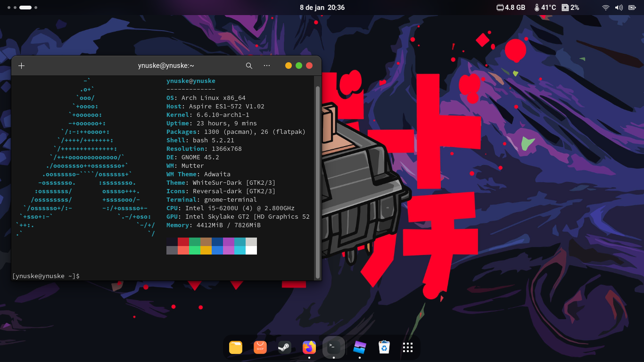This screenshot has height=362, width=644.
Task: Open the workspace indicator in top-left corner
Action: (23, 8)
